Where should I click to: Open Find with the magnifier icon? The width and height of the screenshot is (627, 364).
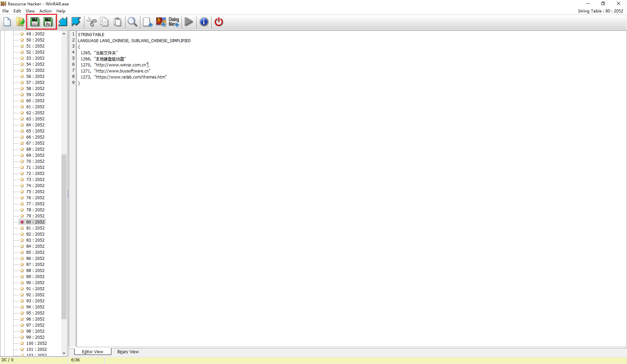[x=132, y=22]
